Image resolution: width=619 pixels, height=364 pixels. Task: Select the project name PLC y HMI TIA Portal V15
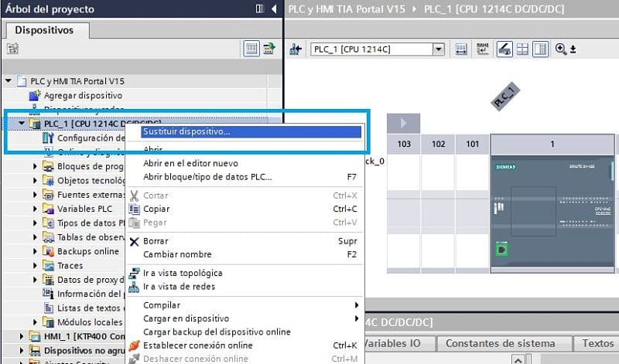[77, 81]
